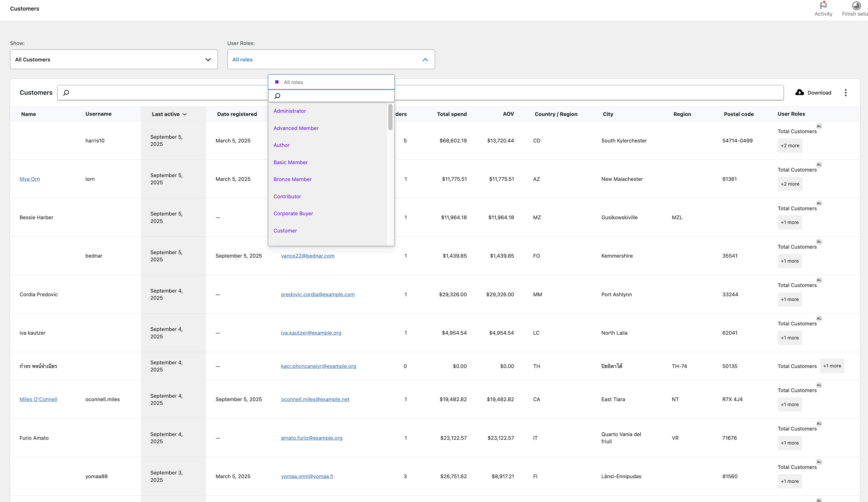Click the Download cloud icon
Viewport: 868px width, 502px height.
click(x=799, y=92)
